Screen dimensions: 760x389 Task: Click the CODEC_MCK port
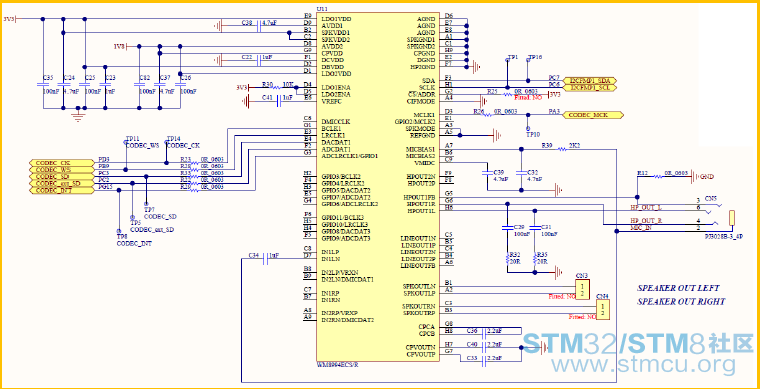[x=594, y=115]
